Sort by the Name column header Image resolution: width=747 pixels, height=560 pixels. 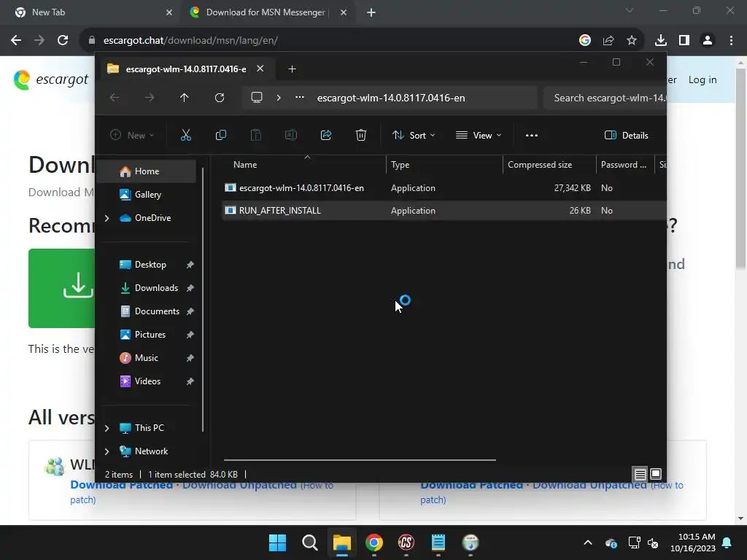(x=305, y=165)
